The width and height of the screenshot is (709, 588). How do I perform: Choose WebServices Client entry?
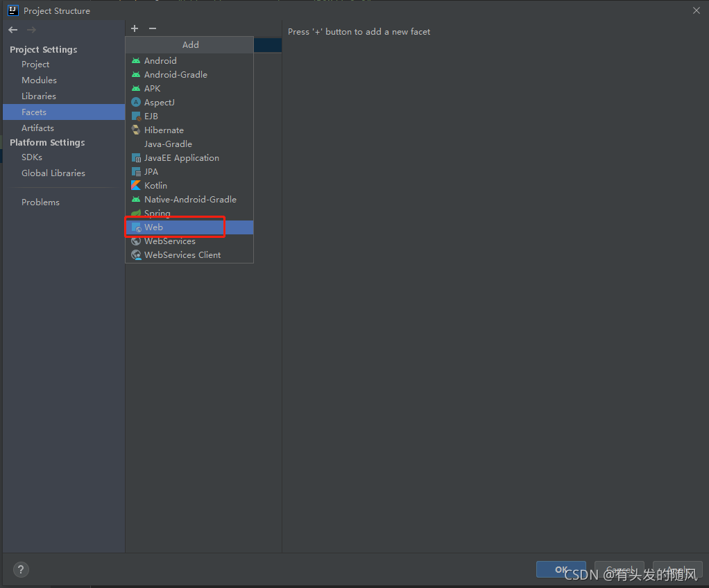pos(189,255)
